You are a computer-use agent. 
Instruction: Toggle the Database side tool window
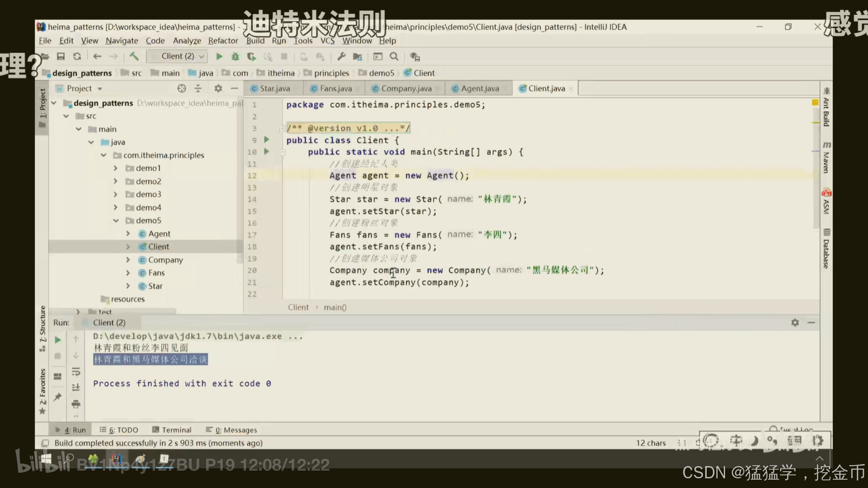coord(826,249)
